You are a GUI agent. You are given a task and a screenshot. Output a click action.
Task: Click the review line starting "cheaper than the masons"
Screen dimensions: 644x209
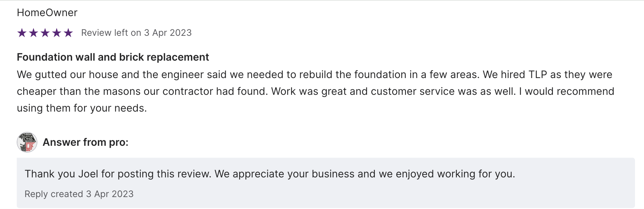pyautogui.click(x=315, y=91)
